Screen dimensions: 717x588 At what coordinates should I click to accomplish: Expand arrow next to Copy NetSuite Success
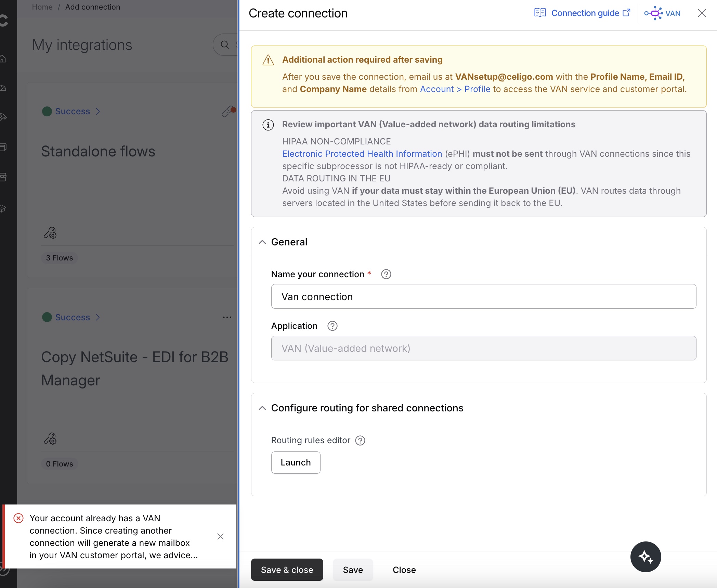click(x=98, y=317)
